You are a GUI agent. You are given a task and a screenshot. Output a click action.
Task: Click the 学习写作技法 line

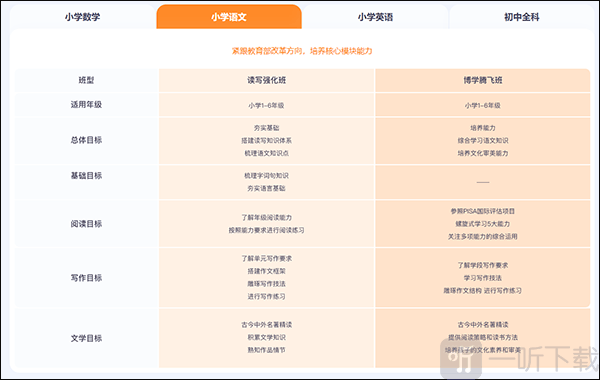[x=483, y=278]
